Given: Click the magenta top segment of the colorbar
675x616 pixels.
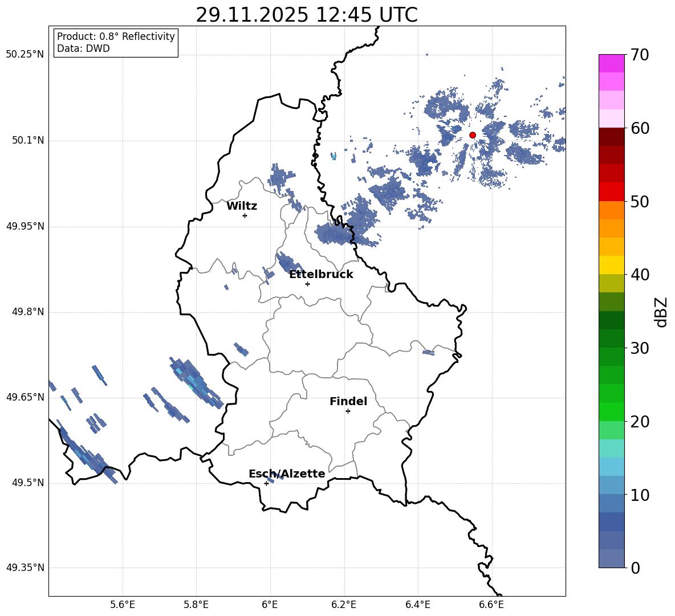Looking at the screenshot, I should (612, 63).
